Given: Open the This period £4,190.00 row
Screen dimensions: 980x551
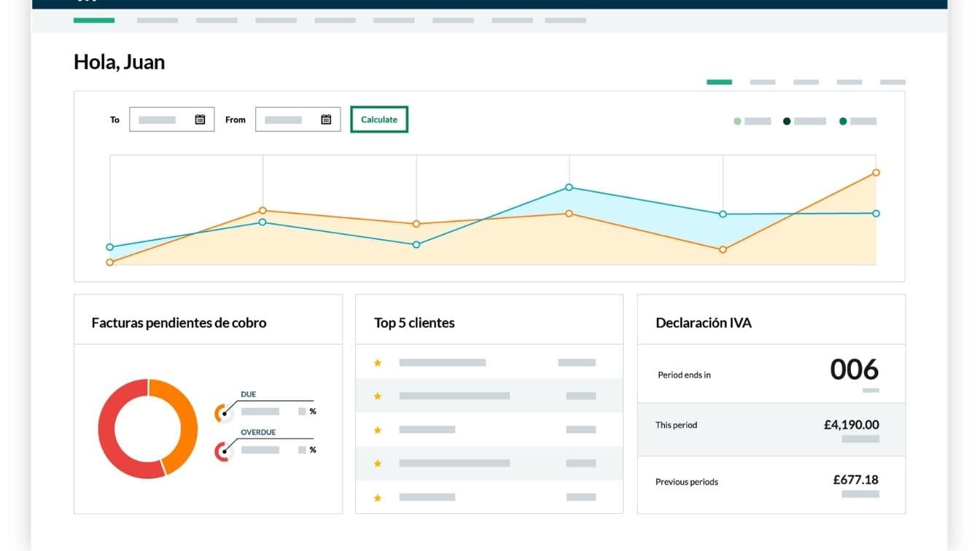Looking at the screenshot, I should pyautogui.click(x=771, y=429).
